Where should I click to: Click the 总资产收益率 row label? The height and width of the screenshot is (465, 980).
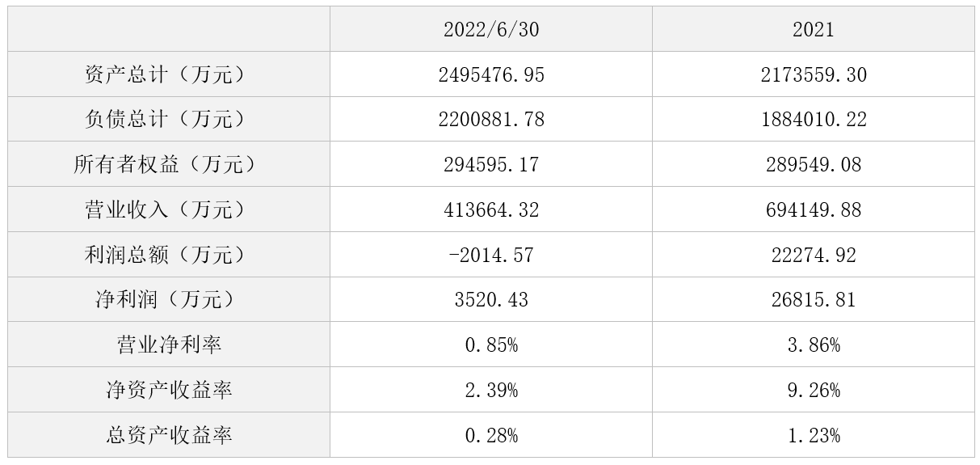coord(169,435)
